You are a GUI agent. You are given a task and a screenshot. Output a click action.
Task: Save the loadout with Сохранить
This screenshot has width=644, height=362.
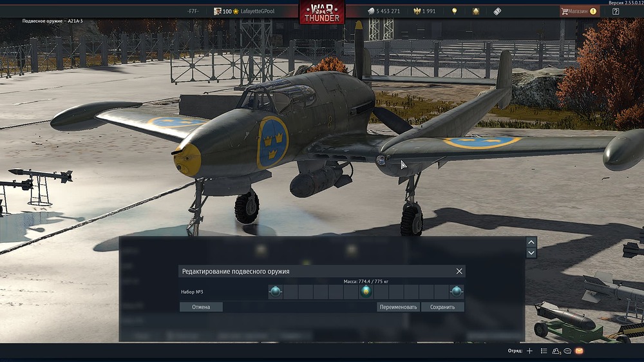click(442, 307)
